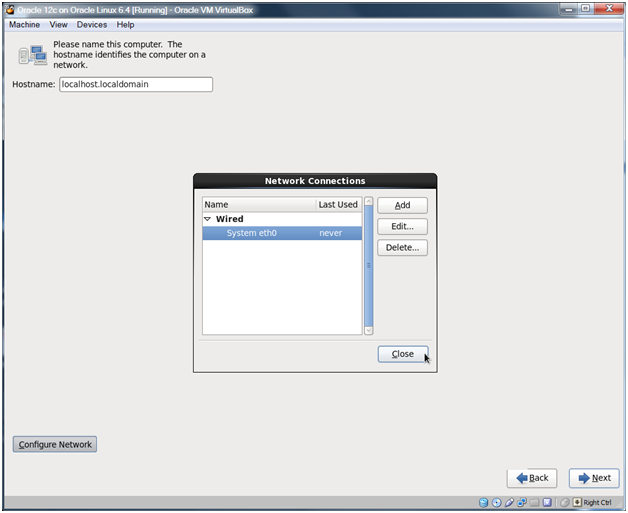
Task: Click the shared folders status icon
Action: point(534,503)
